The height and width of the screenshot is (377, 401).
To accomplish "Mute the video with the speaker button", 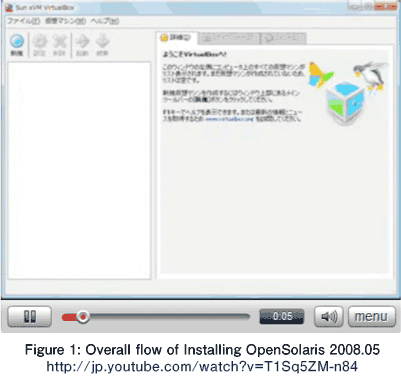I will click(x=329, y=316).
